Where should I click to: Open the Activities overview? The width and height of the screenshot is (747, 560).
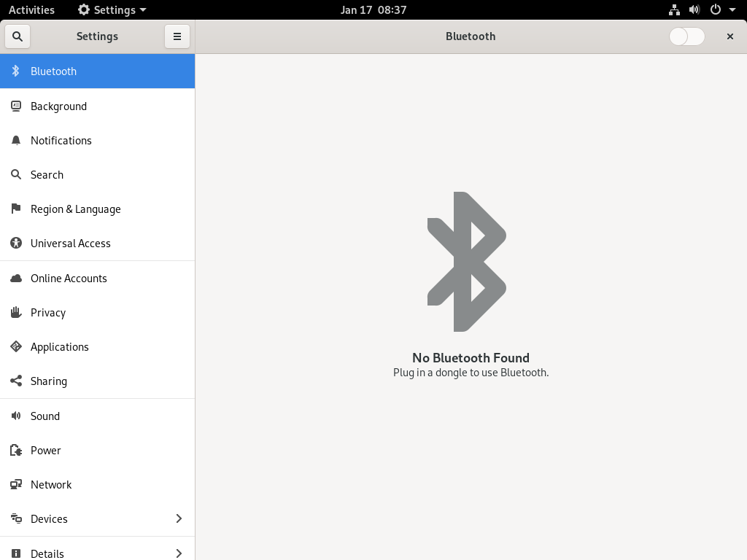click(31, 10)
